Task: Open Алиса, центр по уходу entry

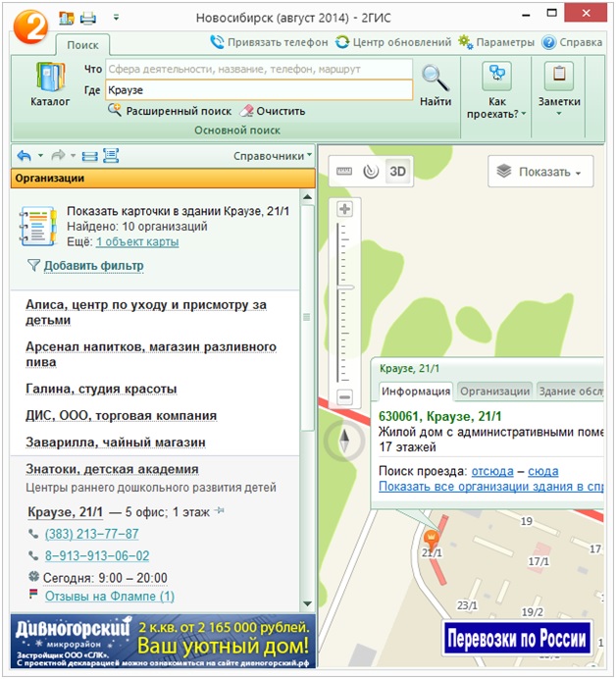Action: coord(146,312)
